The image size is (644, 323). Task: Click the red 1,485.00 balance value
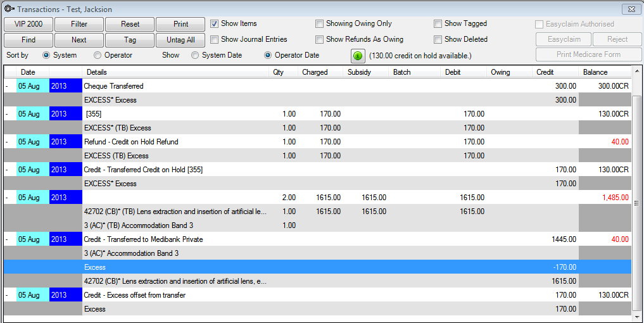[x=616, y=198]
